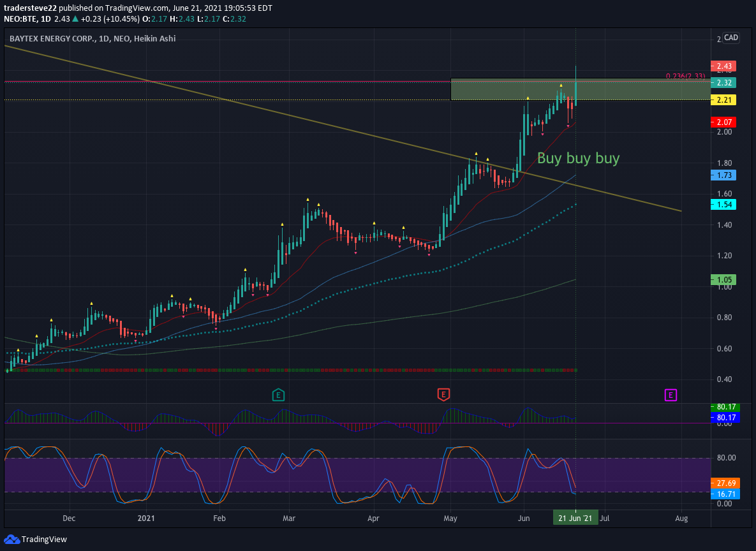Select the 'Buy buy buy' text annotation
This screenshot has height=551, width=756.
(578, 158)
